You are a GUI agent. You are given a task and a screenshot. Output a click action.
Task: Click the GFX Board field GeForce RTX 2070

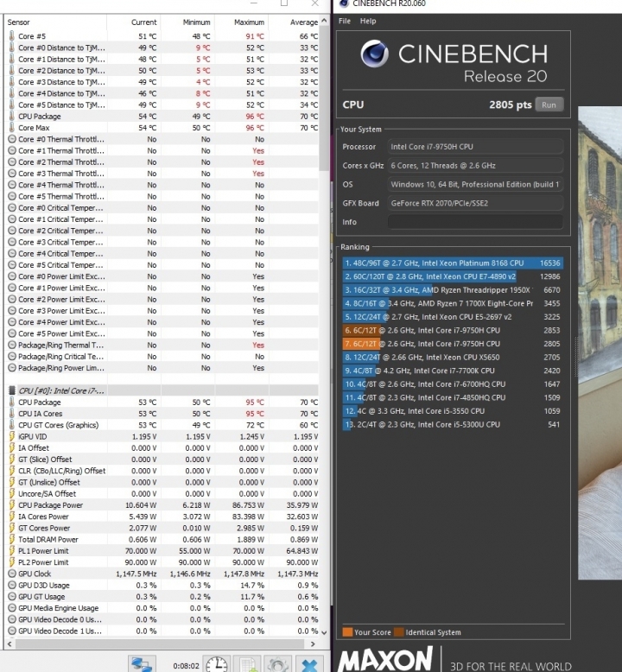[x=475, y=203]
